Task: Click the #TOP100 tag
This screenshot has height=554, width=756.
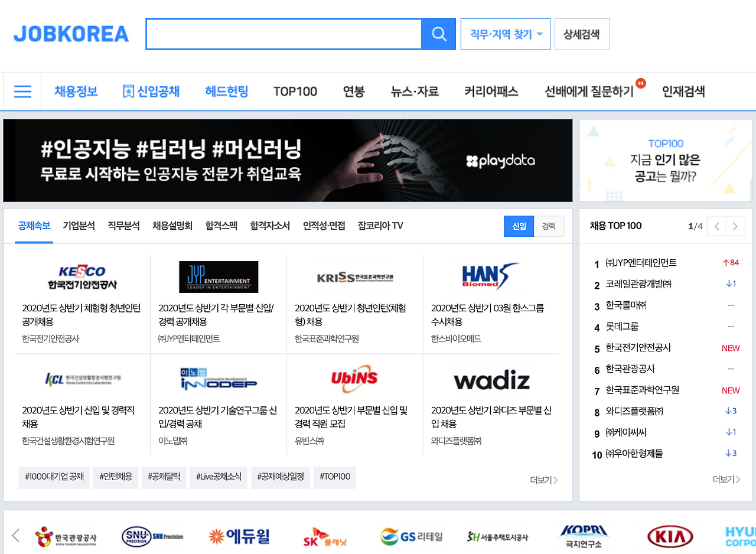Action: point(335,477)
